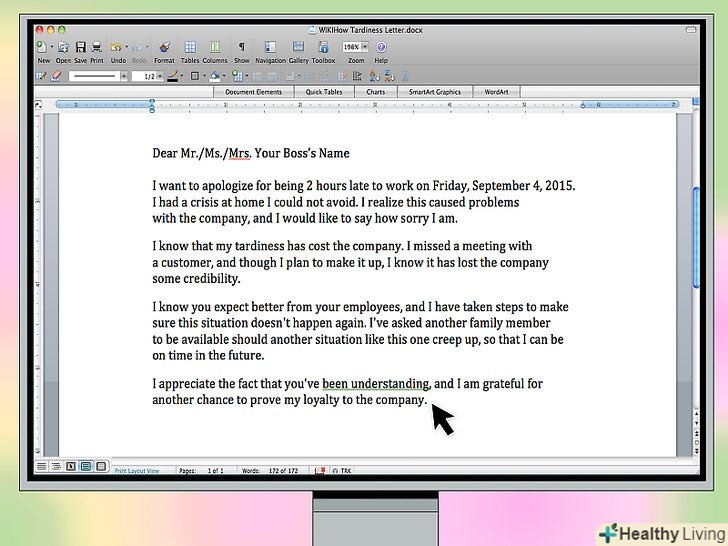
Task: Click the Words 172 of 172 count
Action: tap(270, 470)
